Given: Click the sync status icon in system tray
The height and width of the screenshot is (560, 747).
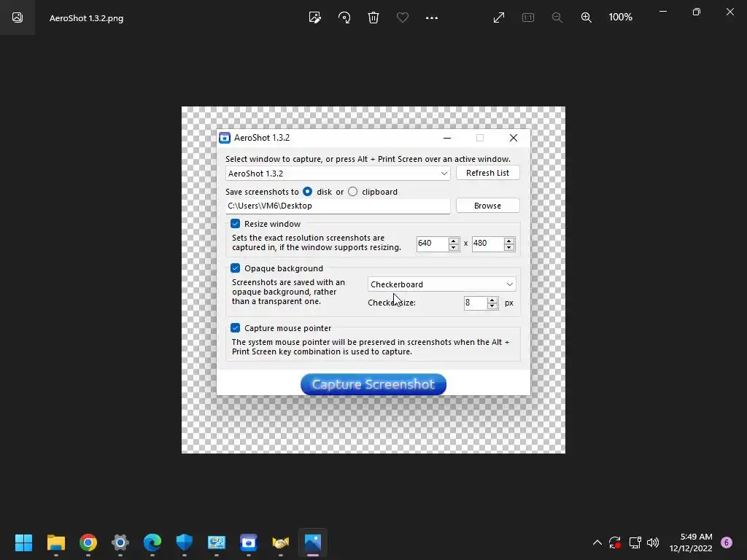Looking at the screenshot, I should point(614,542).
